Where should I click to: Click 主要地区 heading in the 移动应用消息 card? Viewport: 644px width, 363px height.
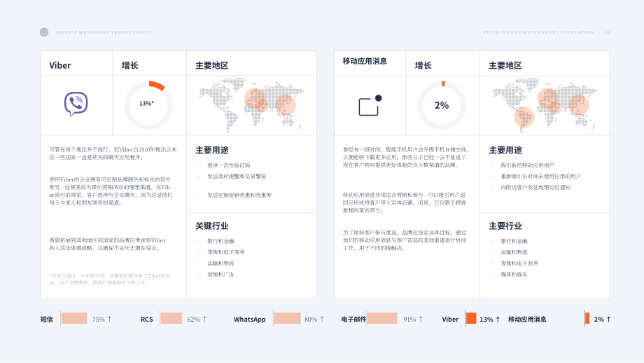[505, 65]
